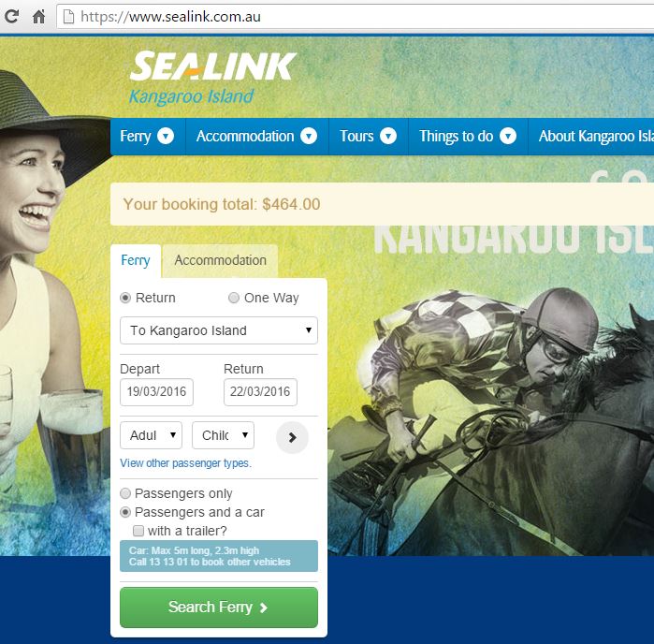Image resolution: width=654 pixels, height=644 pixels.
Task: Open the Child count dropdown
Action: (223, 435)
